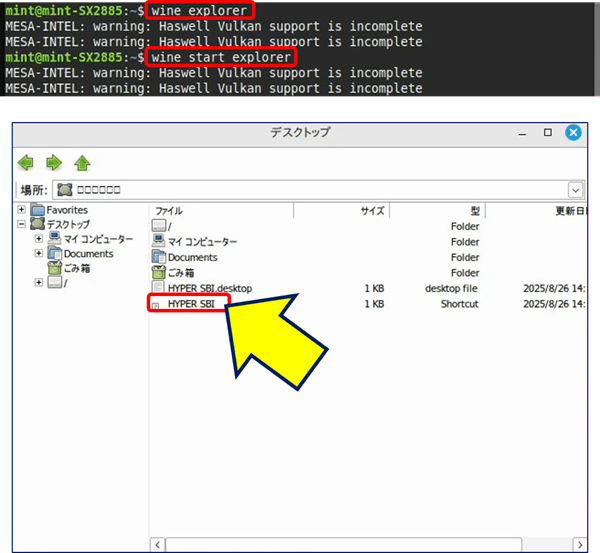This screenshot has height=553, width=600.
Task: Go back with the green left arrow
Action: (26, 163)
